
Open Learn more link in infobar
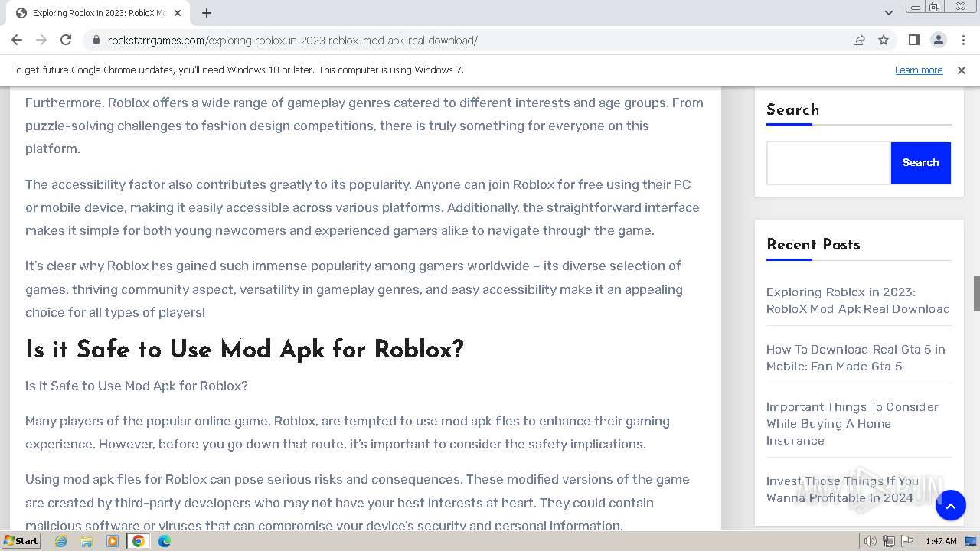point(919,70)
